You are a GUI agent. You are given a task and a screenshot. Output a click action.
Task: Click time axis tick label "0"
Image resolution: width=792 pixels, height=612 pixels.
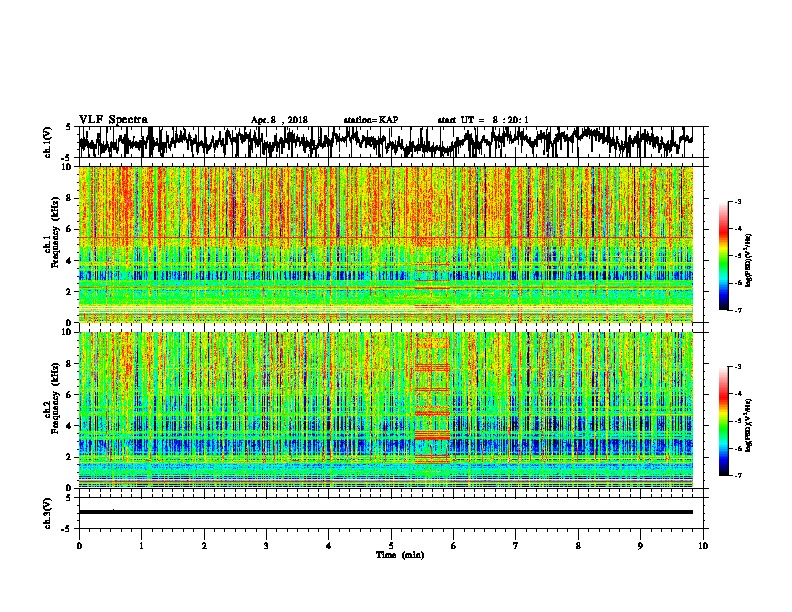point(79,546)
